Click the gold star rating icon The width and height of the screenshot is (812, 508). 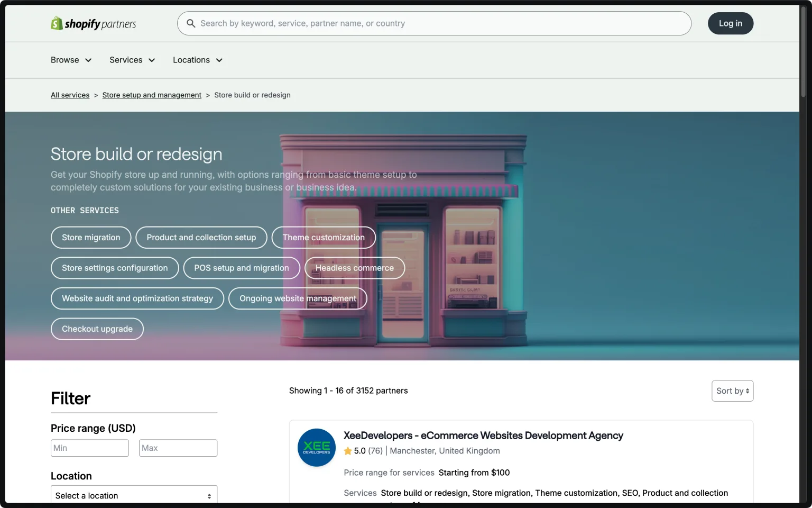click(348, 451)
